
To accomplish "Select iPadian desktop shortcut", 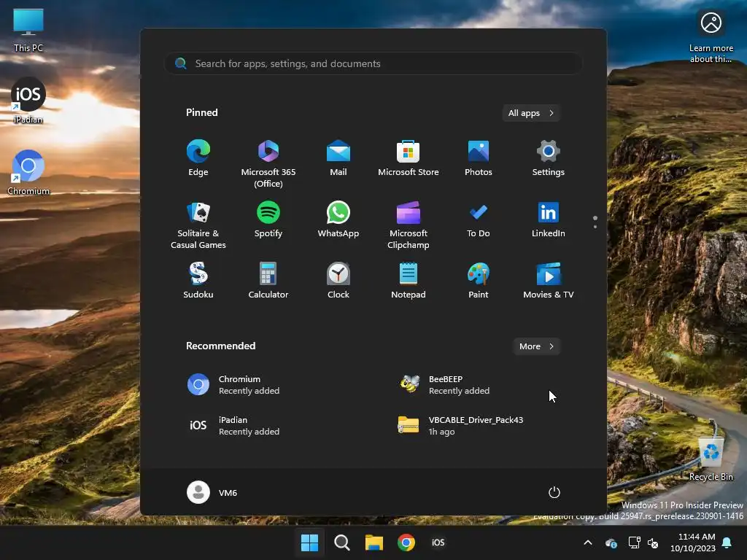I will (x=28, y=101).
